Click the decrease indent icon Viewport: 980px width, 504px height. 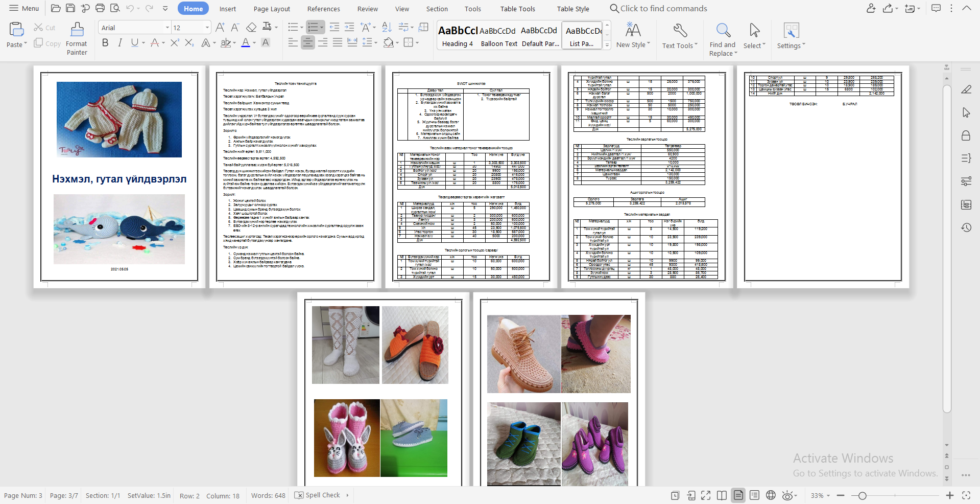point(334,28)
